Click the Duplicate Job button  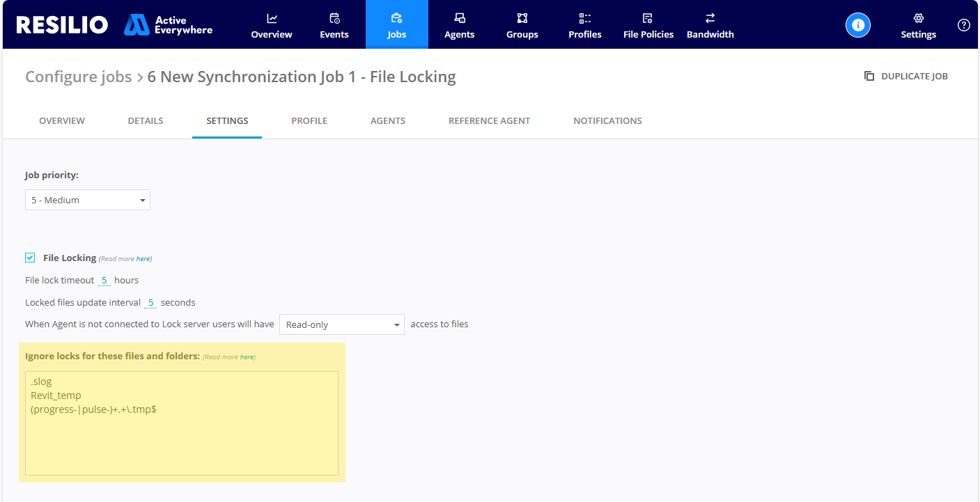tap(905, 76)
